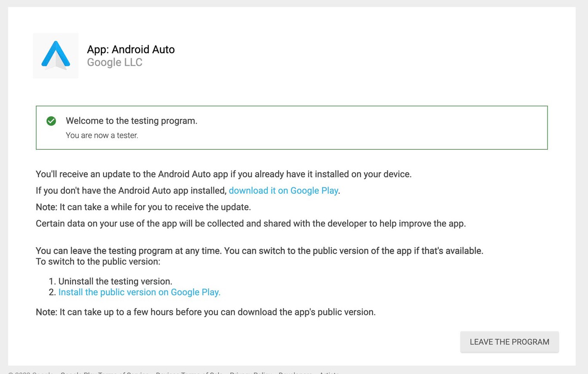Click the data collection notice paragraph
Viewport: 588px width, 374px height.
tap(251, 223)
